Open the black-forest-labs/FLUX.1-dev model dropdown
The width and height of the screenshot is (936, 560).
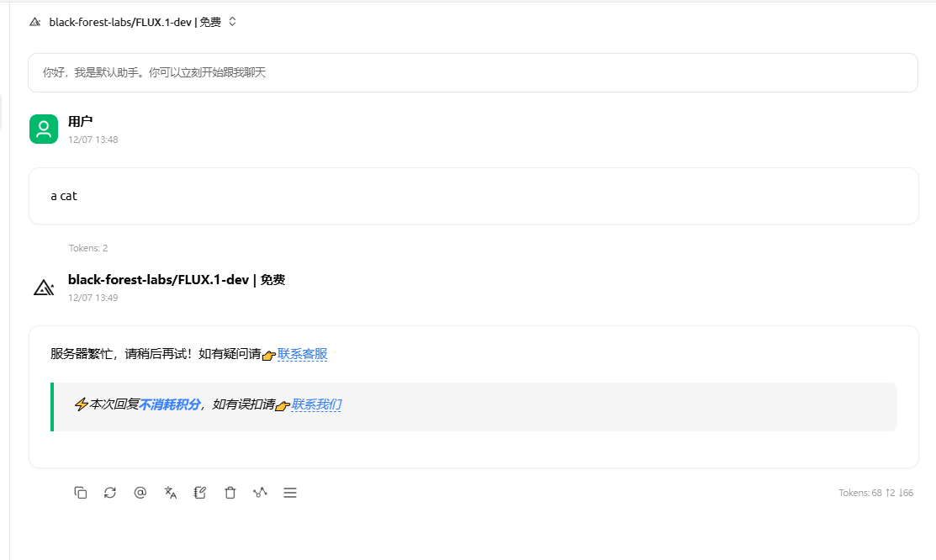pos(135,22)
